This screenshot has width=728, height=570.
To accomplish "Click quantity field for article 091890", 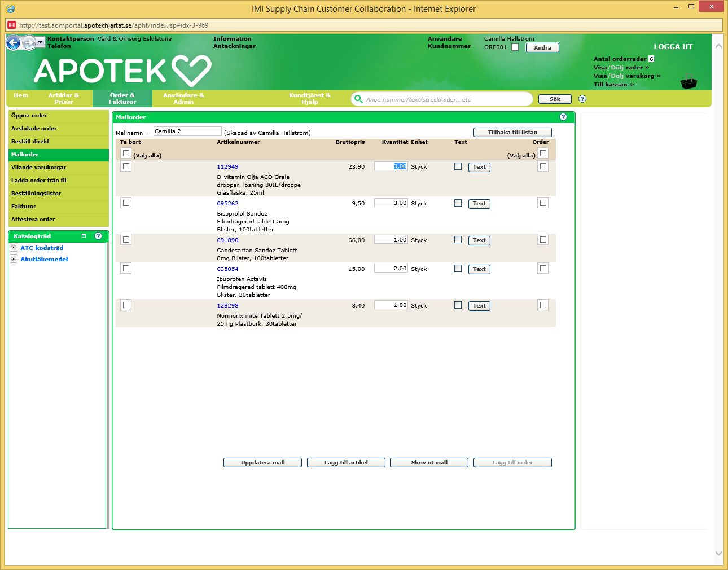I will (x=391, y=240).
